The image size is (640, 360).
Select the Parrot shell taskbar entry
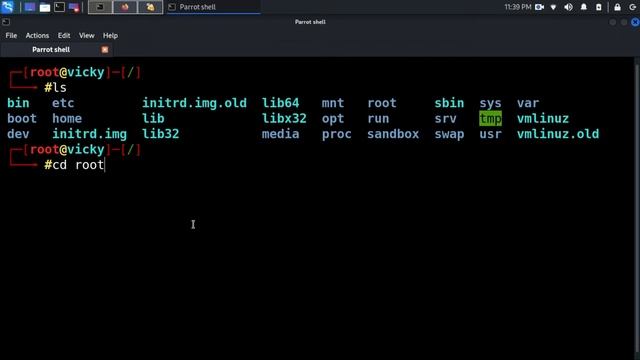pyautogui.click(x=213, y=7)
